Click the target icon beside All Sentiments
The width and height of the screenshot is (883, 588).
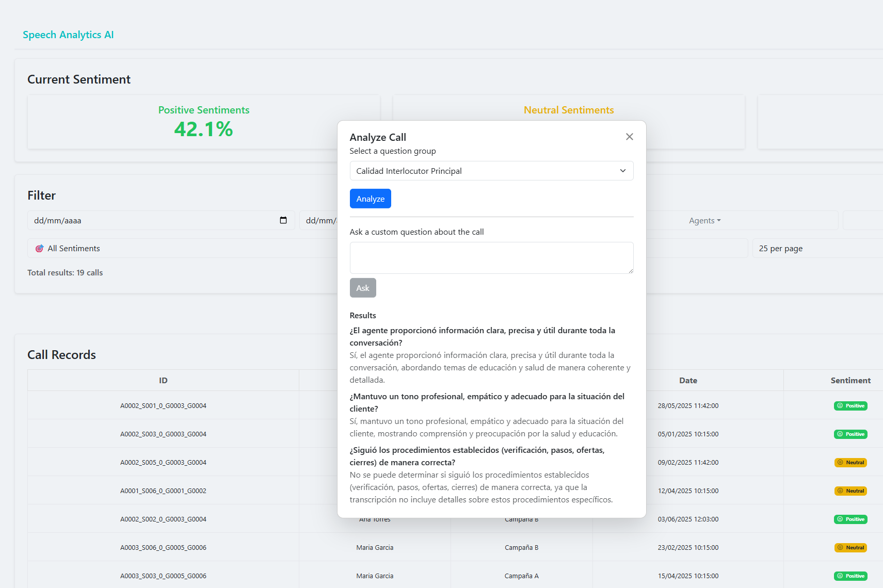[39, 249]
